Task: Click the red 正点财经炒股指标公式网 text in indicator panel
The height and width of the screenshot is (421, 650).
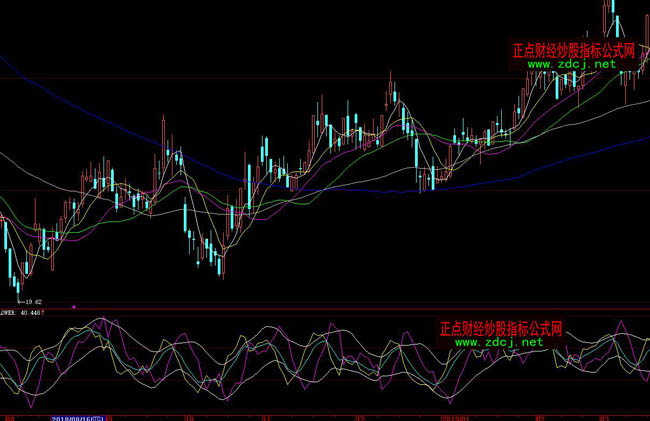Action: [501, 328]
